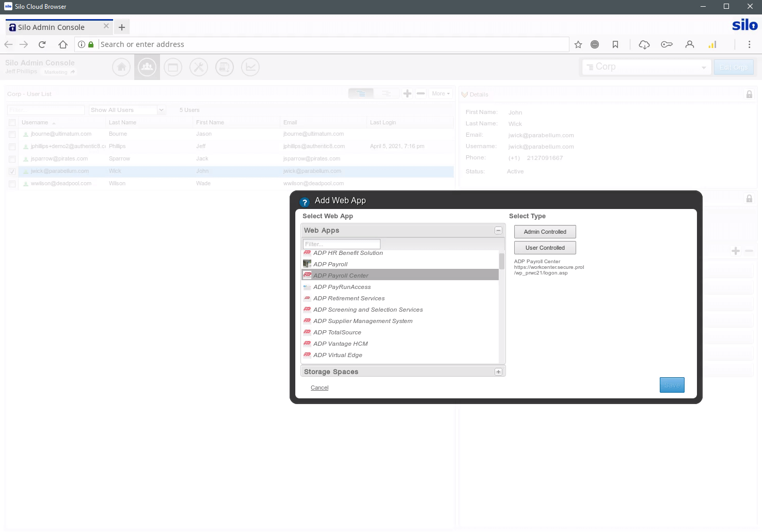Image resolution: width=762 pixels, height=532 pixels.
Task: Click the Admin Controlled button
Action: [545, 232]
